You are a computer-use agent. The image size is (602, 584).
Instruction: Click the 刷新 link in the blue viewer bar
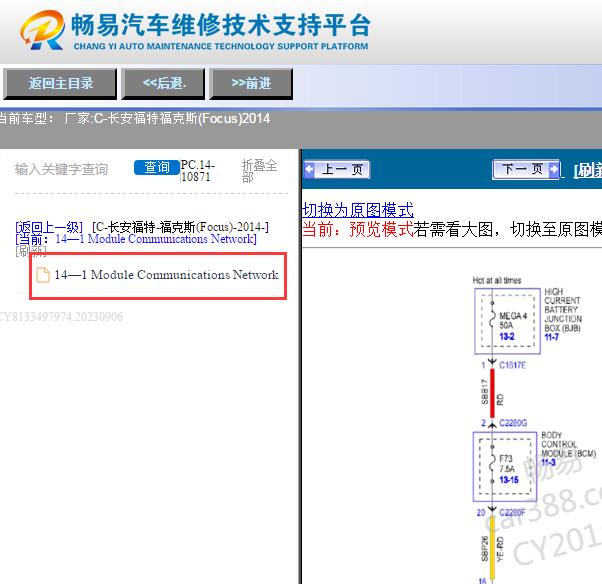coord(587,170)
